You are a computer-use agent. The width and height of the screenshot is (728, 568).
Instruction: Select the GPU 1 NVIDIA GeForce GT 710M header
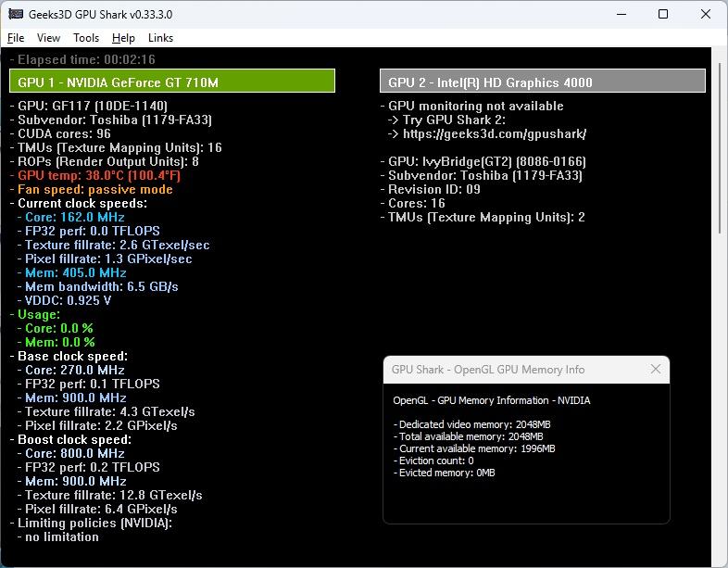[171, 81]
